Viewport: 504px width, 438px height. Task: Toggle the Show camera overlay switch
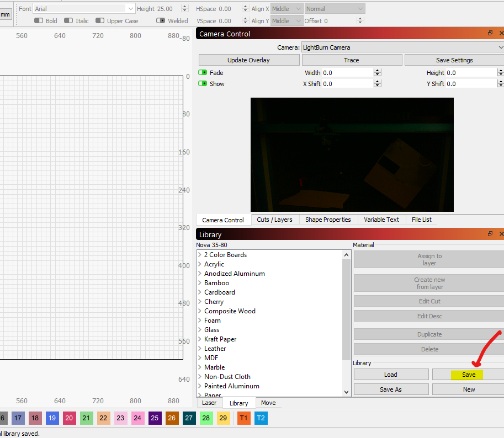point(203,83)
